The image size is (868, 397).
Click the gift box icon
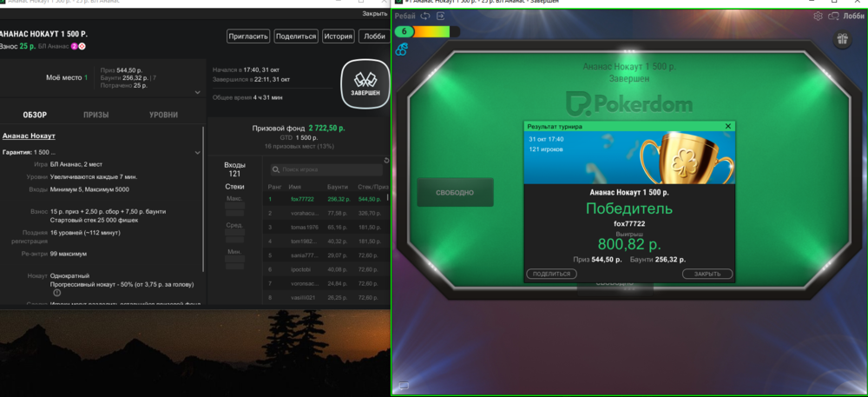pos(841,40)
